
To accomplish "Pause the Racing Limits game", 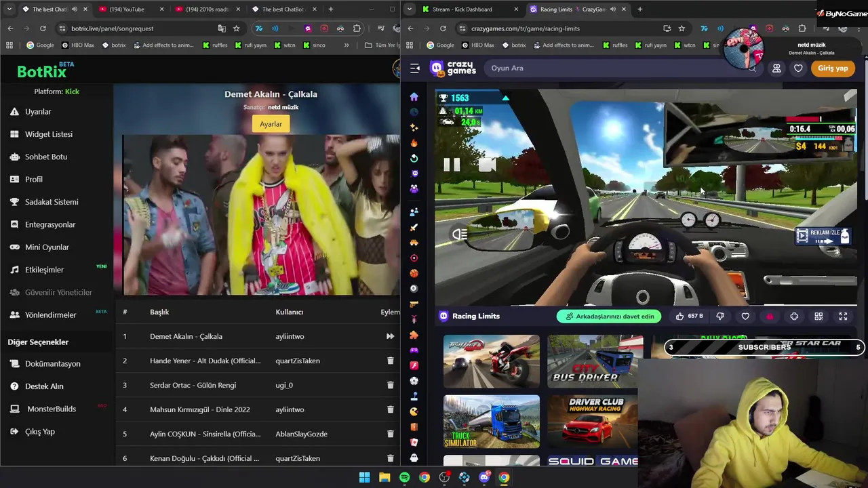I will (x=452, y=164).
